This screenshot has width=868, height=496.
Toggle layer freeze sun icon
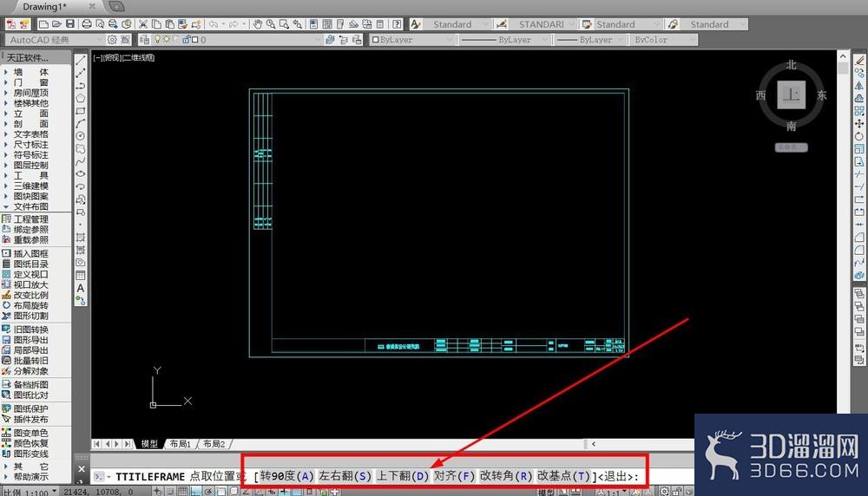tap(166, 39)
